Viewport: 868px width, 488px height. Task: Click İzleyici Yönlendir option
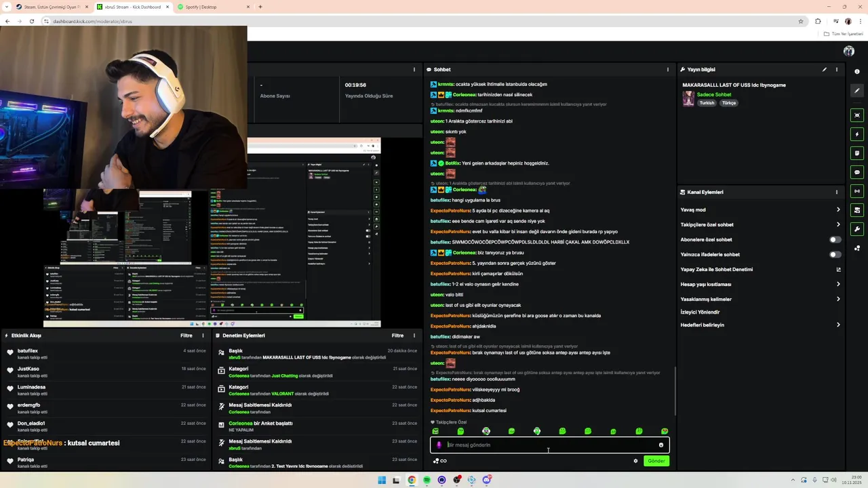700,312
